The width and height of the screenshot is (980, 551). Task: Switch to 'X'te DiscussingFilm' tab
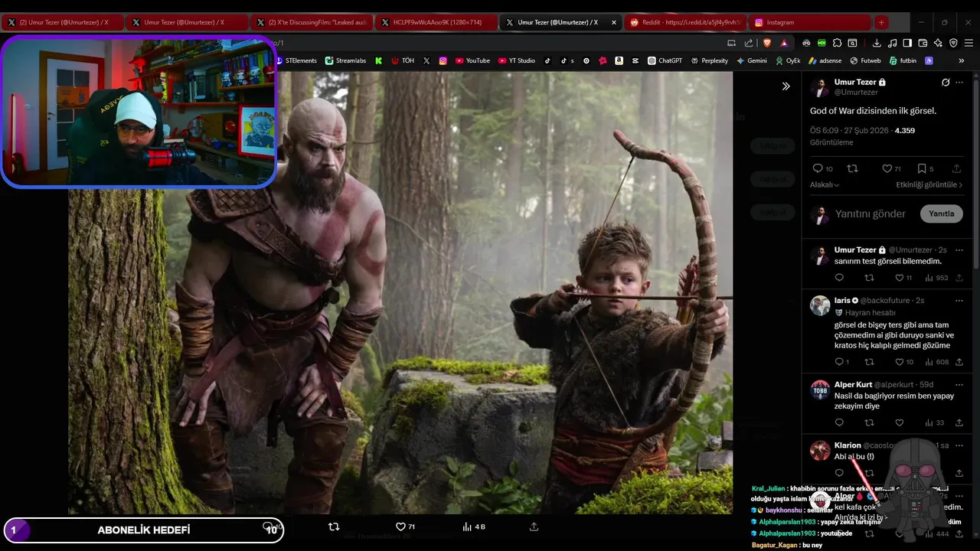311,22
